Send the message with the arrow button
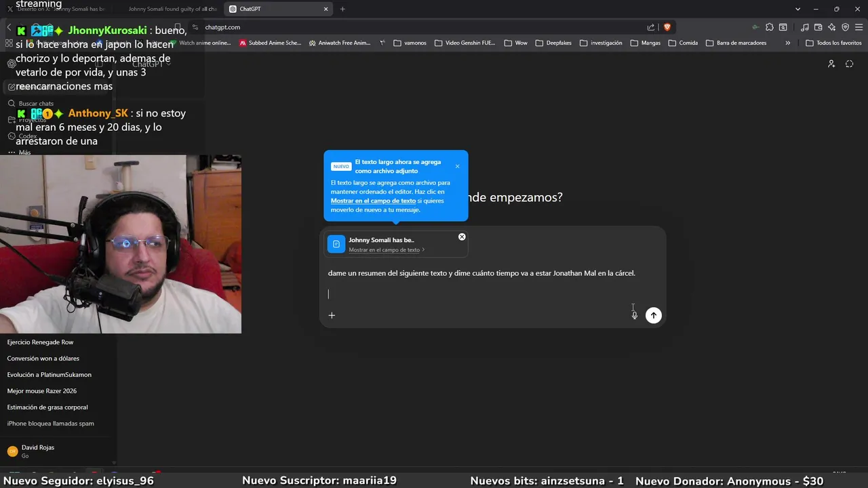 pos(653,315)
